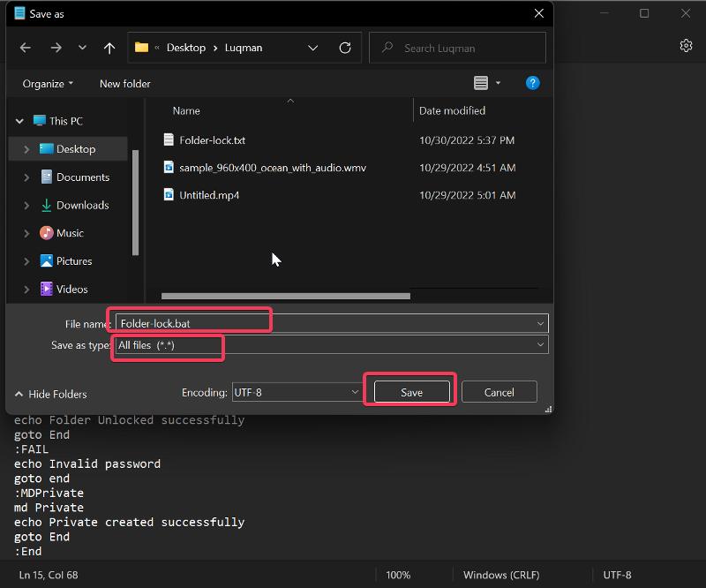Image resolution: width=706 pixels, height=588 pixels.
Task: Change file view with the layout icon
Action: [x=481, y=82]
